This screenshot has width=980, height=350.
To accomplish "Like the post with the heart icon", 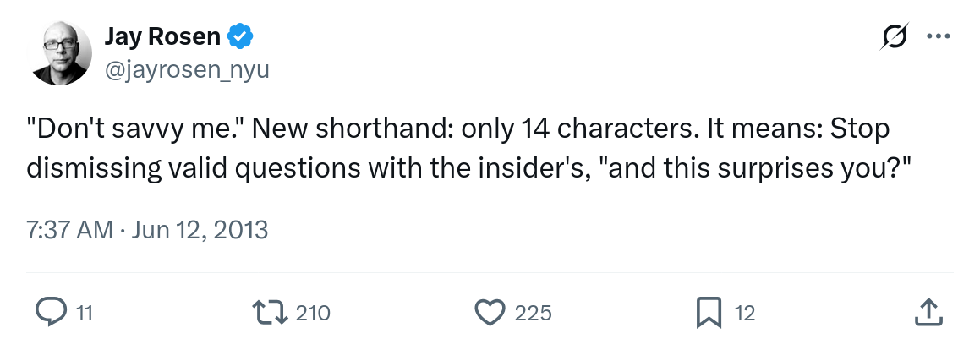I will coord(490,313).
